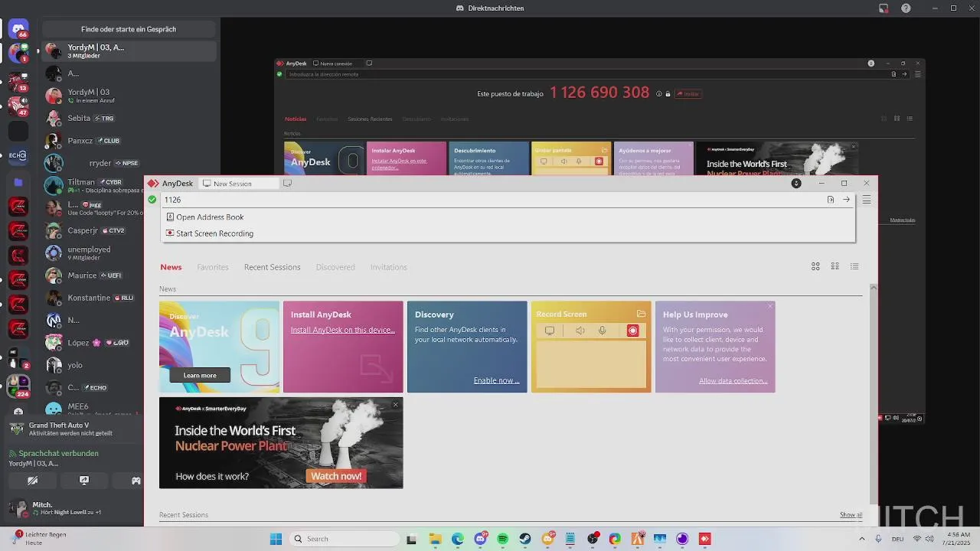Open Discord inbox icon in title bar
The width and height of the screenshot is (980, 551).
tap(884, 8)
